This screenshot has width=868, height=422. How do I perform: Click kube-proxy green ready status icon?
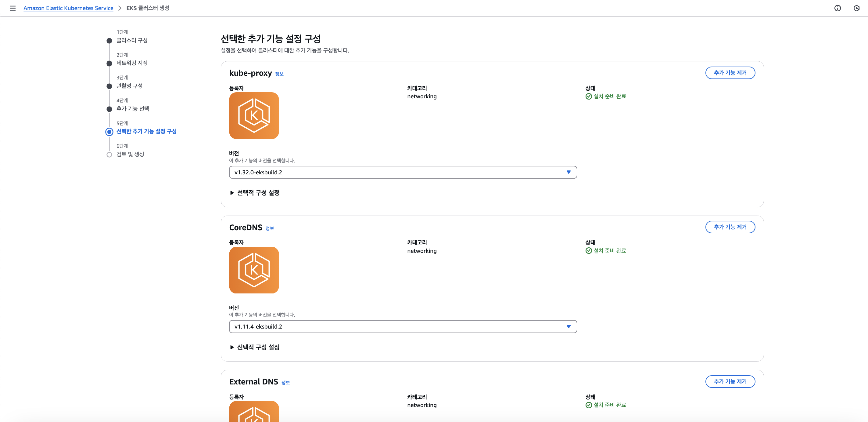(x=589, y=96)
